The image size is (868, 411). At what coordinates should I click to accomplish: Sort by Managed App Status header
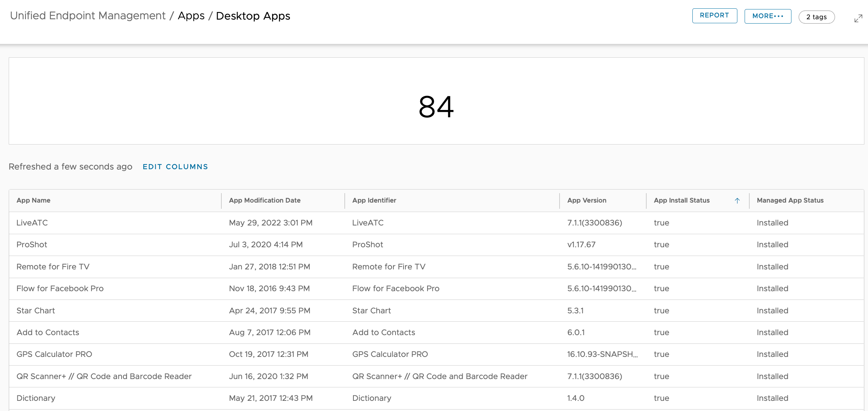tap(790, 200)
